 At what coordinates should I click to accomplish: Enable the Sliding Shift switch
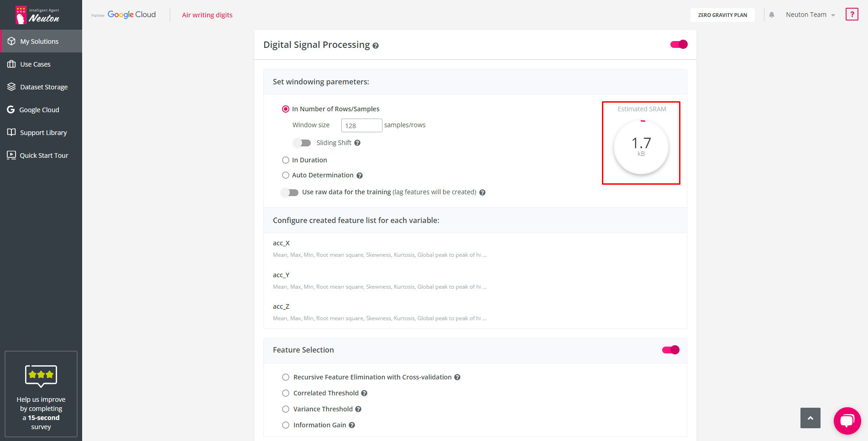pos(302,143)
